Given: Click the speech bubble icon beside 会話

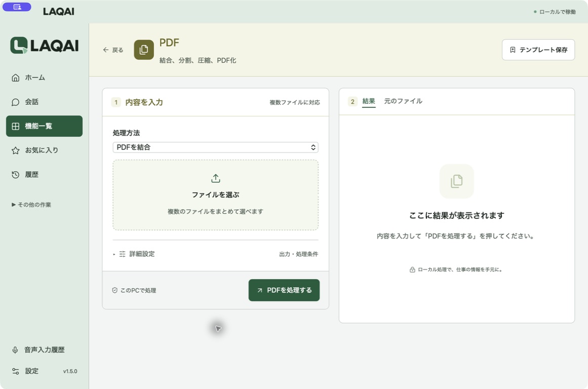Looking at the screenshot, I should coord(15,102).
